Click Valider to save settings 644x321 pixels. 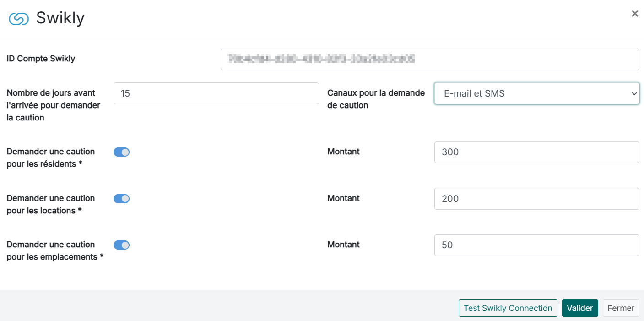coord(579,308)
